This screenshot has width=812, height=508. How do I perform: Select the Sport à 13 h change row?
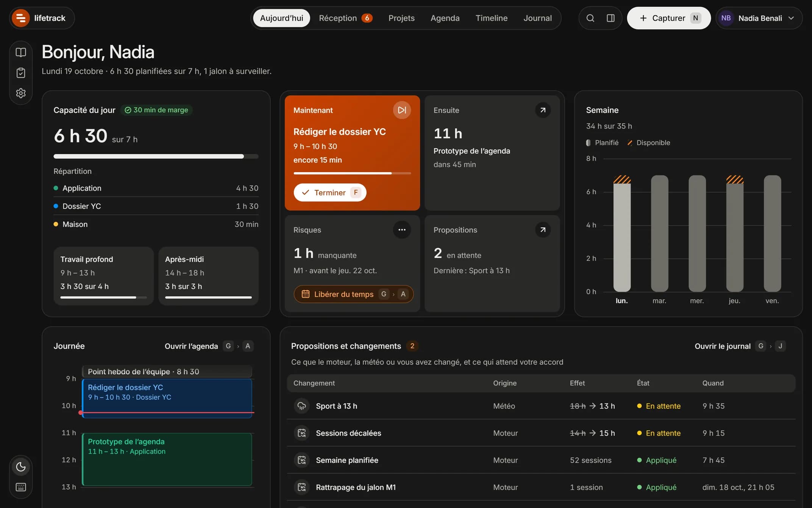coord(541,406)
